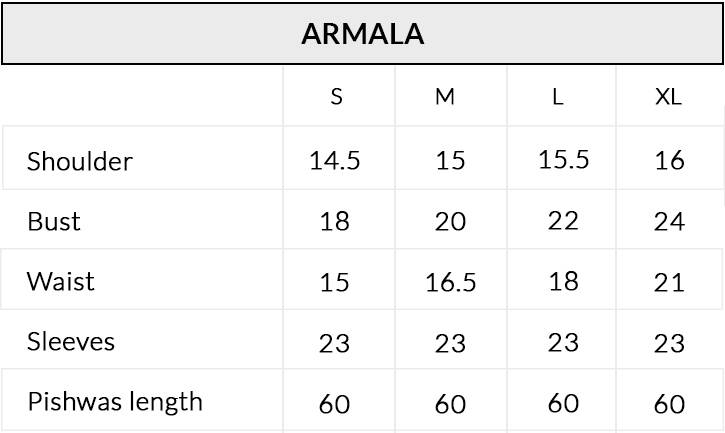Click the ARMALA table title header
725x433 pixels.
coord(363,34)
